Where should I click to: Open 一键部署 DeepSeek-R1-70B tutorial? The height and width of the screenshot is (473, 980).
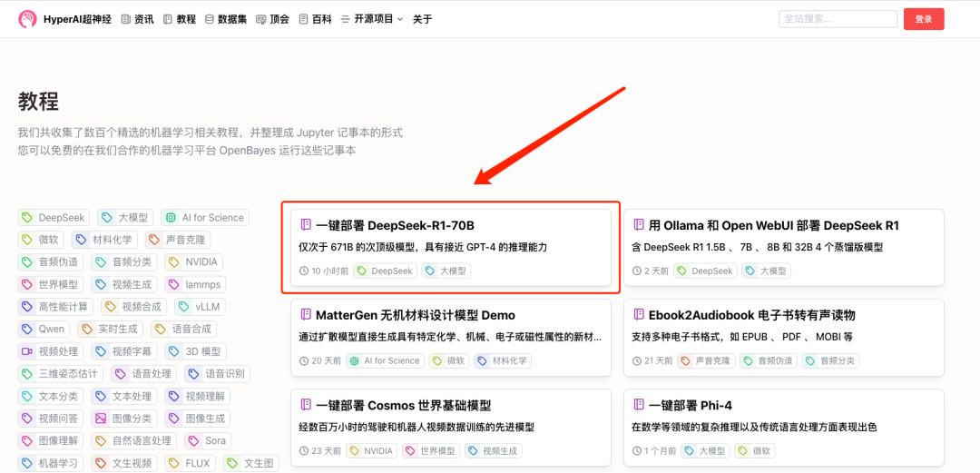pyautogui.click(x=451, y=248)
